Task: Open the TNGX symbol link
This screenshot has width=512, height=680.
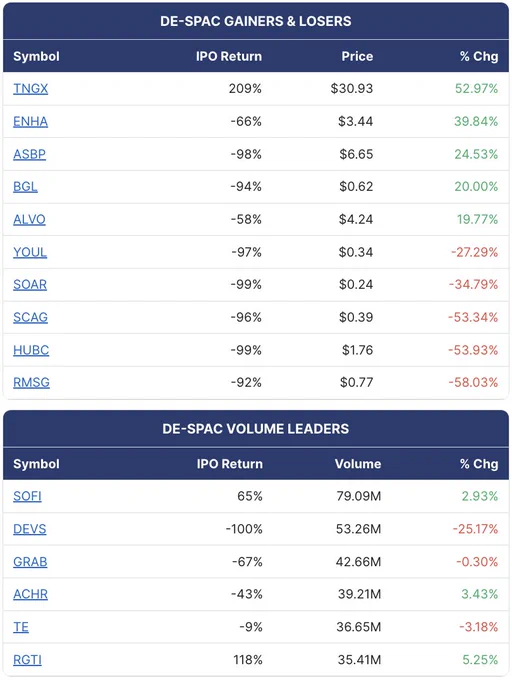Action: coord(30,88)
